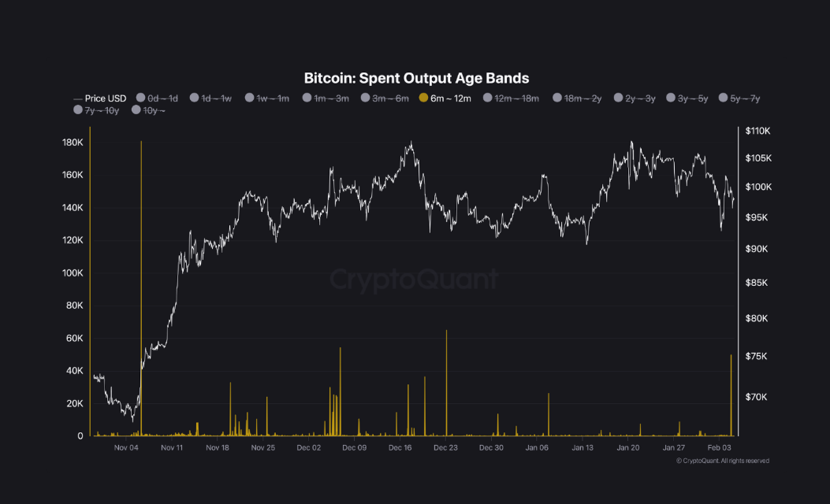830x504 pixels.
Task: Hide the 6m ~ 12m series label
Action: click(x=450, y=98)
